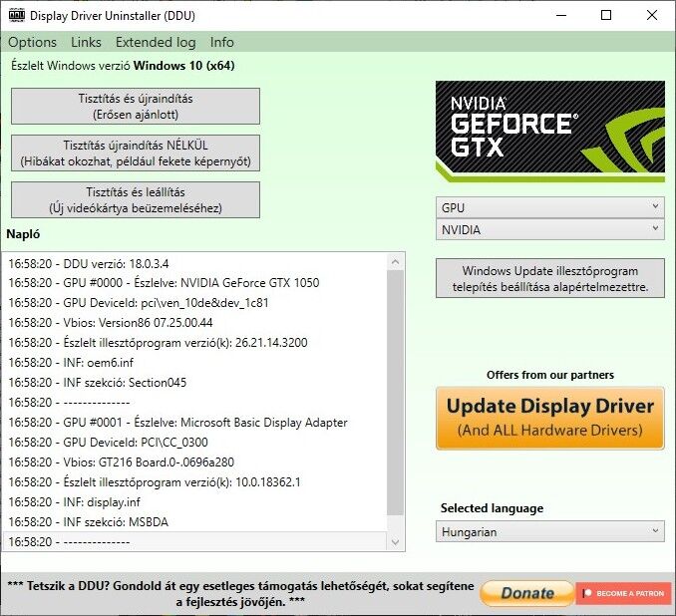Select the GPU #0000 NVIDIA GeForce GTX 1050 line
Screen dimensions: 676x616
[195, 283]
